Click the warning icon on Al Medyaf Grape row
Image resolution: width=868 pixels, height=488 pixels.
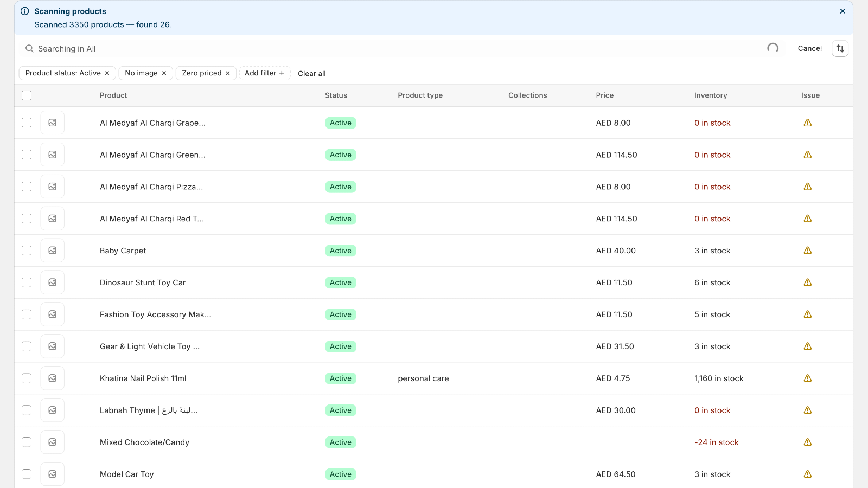[x=807, y=123]
